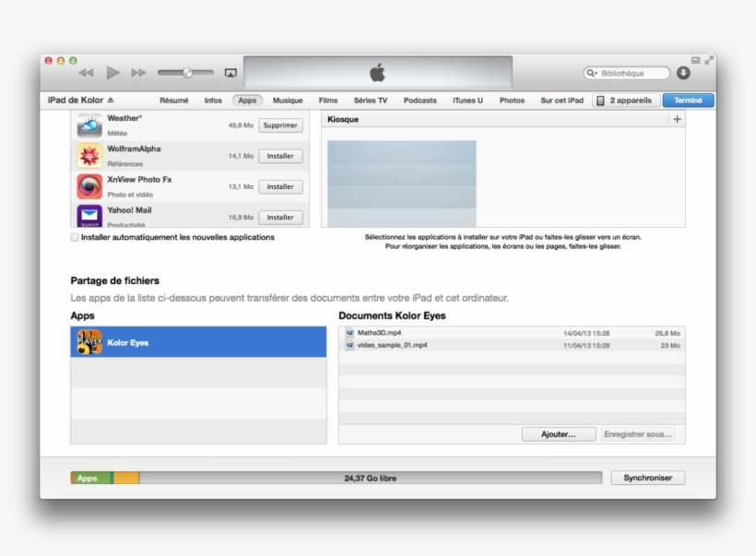Open the search magnifier dropdown
756x556 pixels.
592,73
